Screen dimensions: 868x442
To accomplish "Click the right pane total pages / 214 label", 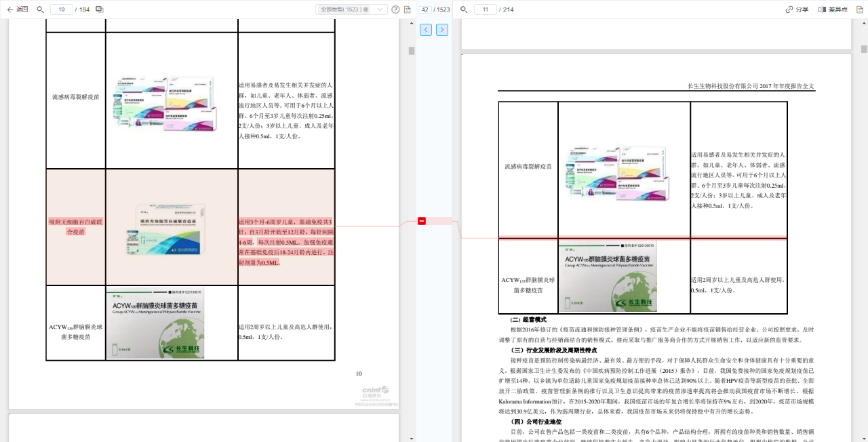I will [x=507, y=9].
